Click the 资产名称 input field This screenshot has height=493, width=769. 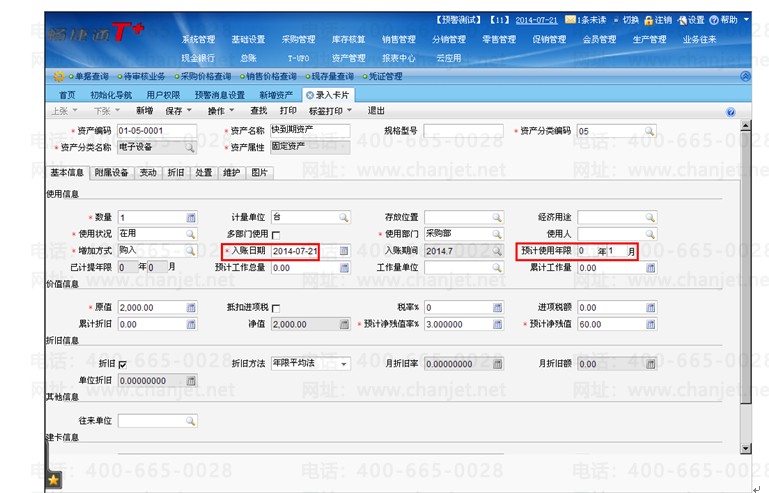pos(310,130)
